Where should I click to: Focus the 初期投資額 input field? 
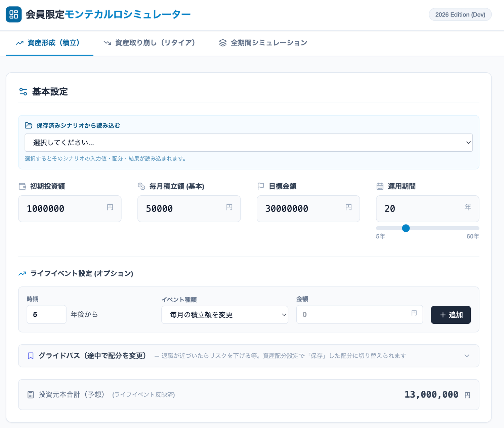(x=70, y=209)
